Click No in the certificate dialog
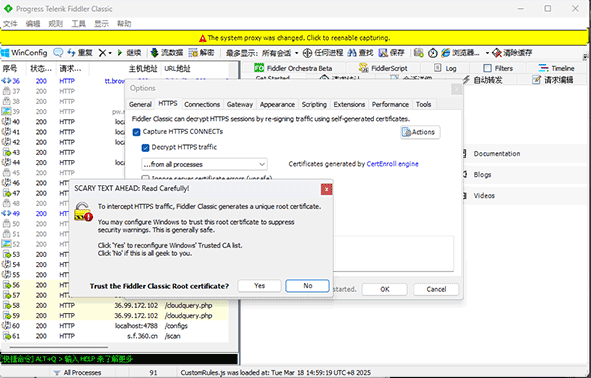Viewport: 591px width, 378px height. click(308, 286)
